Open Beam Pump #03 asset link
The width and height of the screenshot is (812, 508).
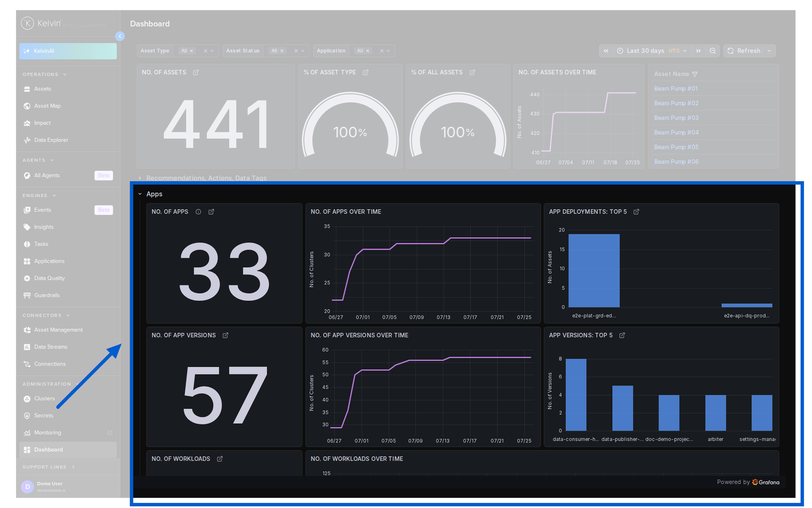click(x=676, y=118)
